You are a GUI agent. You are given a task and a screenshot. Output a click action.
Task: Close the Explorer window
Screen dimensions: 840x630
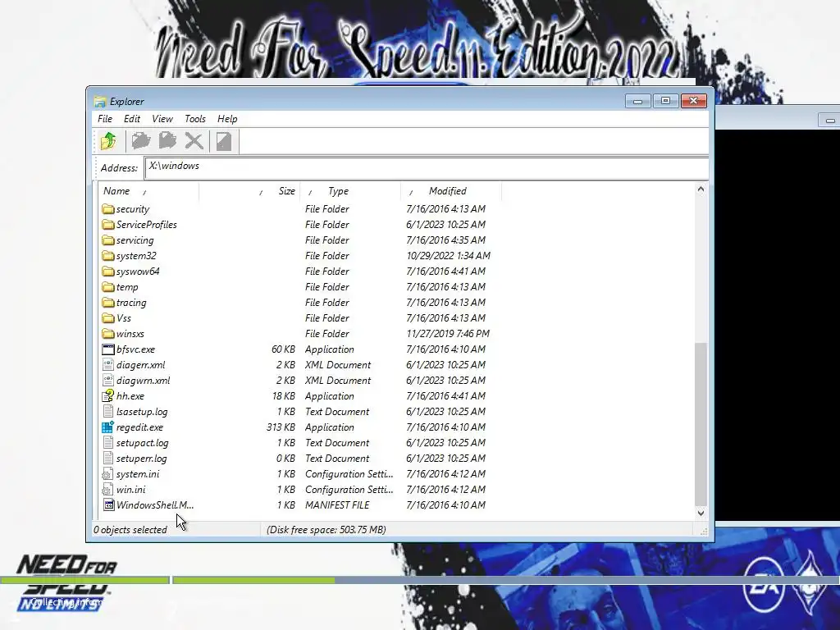pyautogui.click(x=693, y=101)
